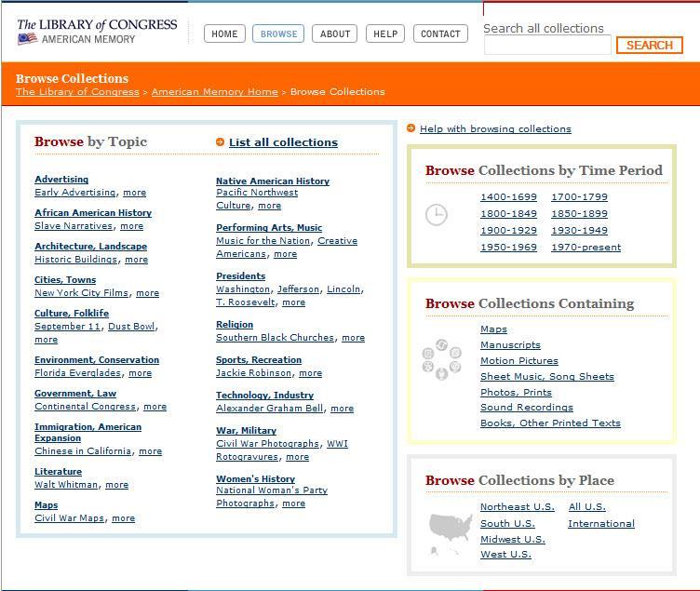Screen dimensions: 700x591
Task: Browse collections containing Motion Pictures
Action: pos(519,361)
